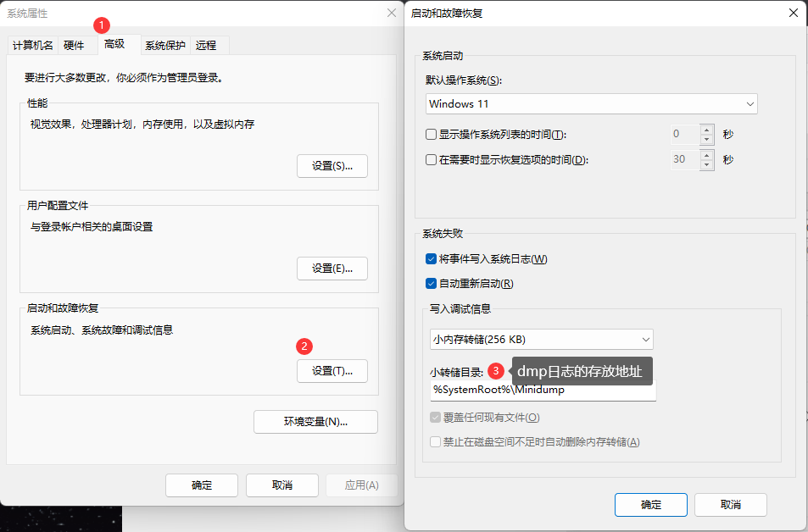The image size is (808, 532).
Task: Open the 系统保护 tab
Action: tap(164, 45)
